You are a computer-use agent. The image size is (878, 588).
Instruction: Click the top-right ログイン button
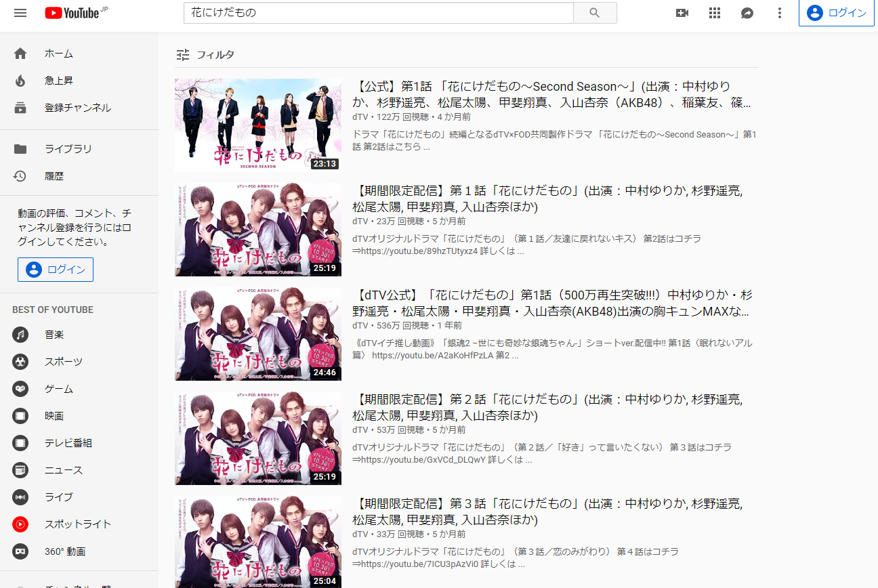click(837, 13)
